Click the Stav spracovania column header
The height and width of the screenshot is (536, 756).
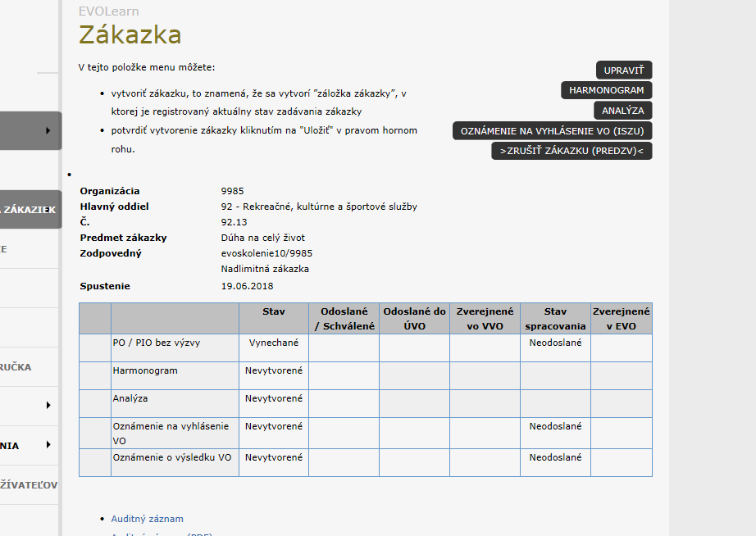tap(555, 318)
